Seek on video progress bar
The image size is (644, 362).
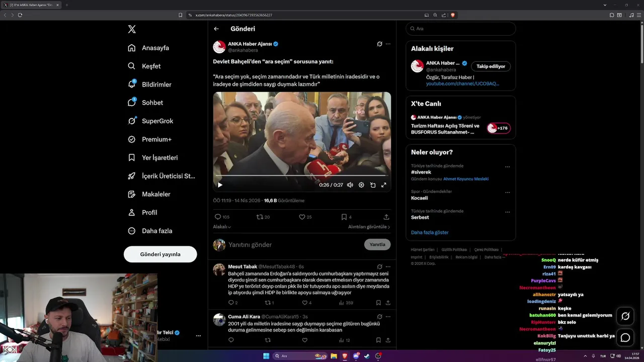pyautogui.click(x=302, y=175)
